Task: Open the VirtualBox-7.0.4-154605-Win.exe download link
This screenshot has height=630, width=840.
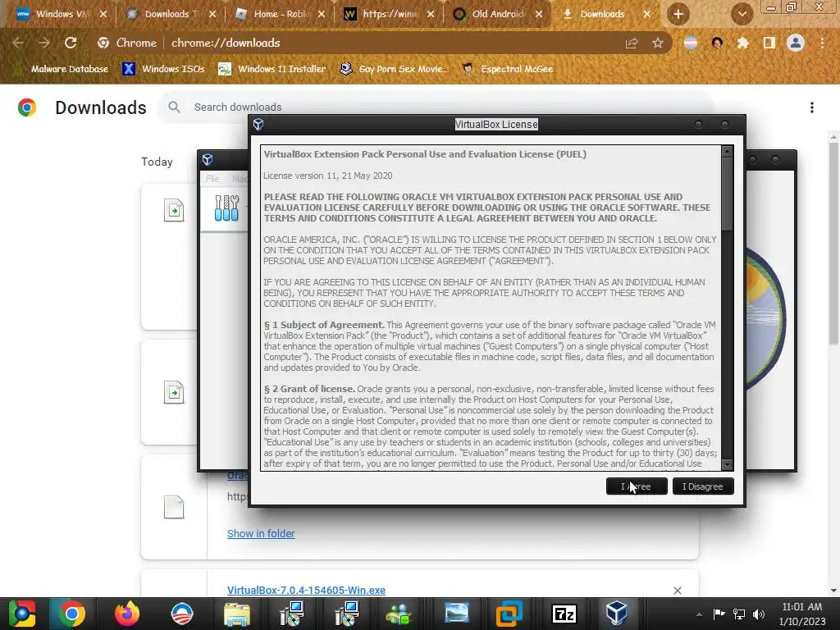Action: coord(307,590)
